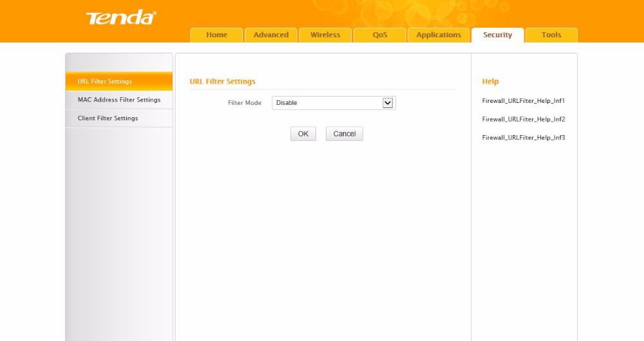Select the QoS tab

tap(379, 35)
